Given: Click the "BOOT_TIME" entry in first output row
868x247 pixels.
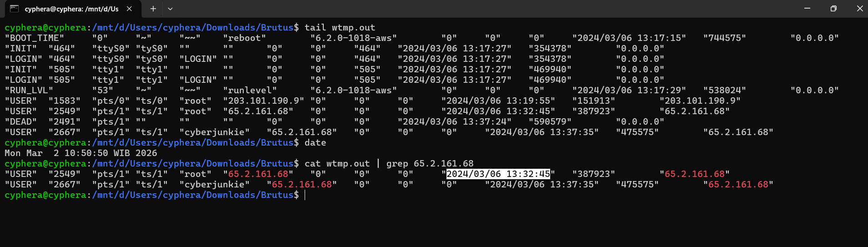Looking at the screenshot, I should click(x=35, y=38).
